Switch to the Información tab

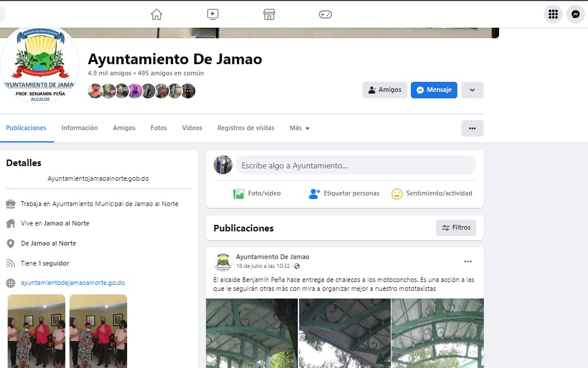[x=79, y=128]
